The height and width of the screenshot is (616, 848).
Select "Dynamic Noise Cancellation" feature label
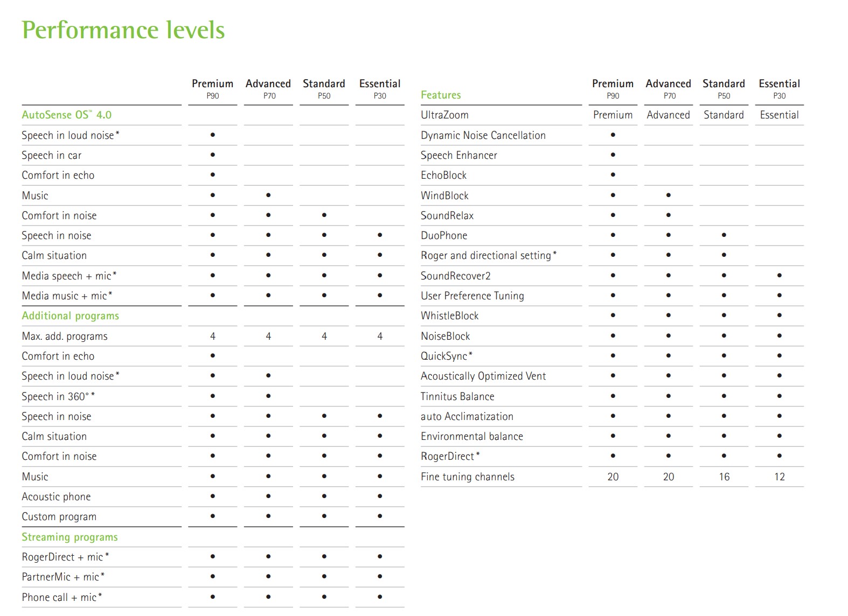[x=483, y=135]
